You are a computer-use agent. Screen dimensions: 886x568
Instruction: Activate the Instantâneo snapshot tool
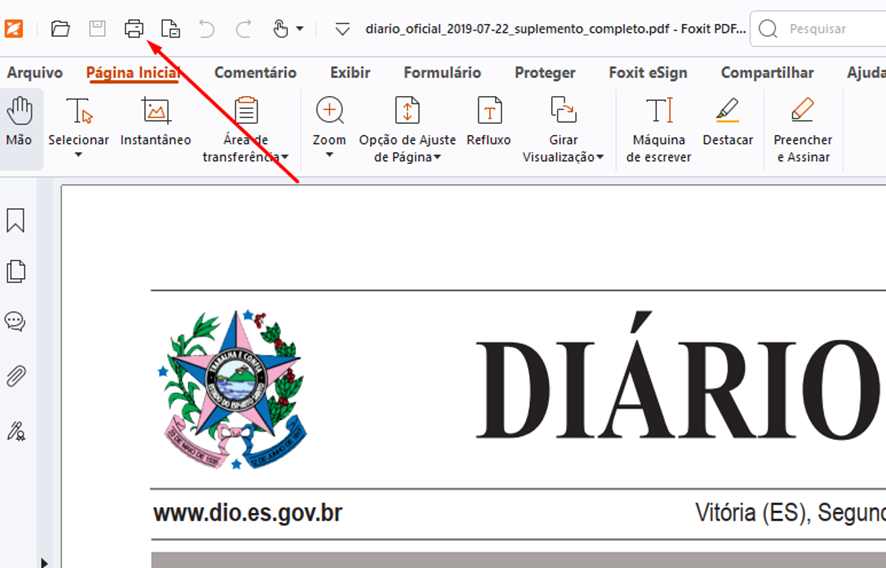click(156, 122)
